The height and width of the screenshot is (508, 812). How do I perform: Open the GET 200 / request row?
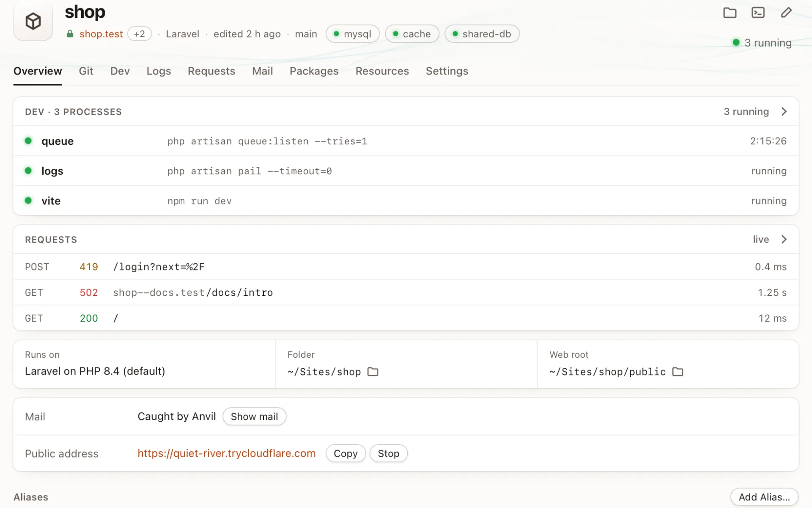tap(406, 318)
